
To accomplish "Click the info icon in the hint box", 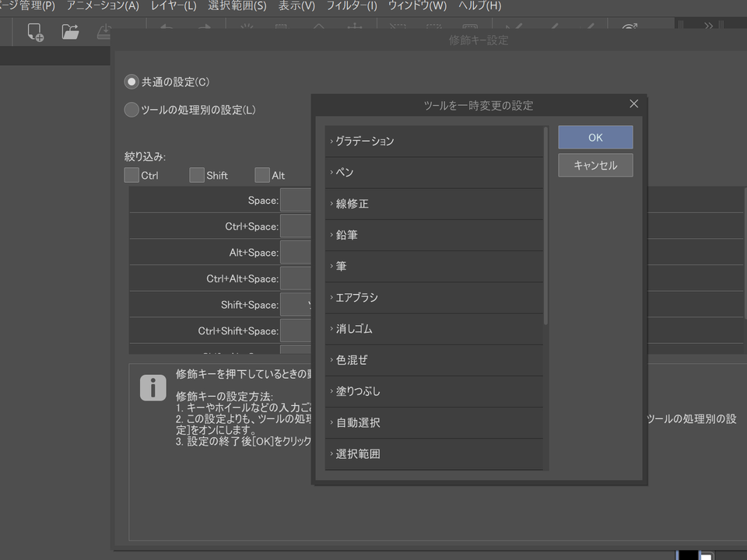I will pyautogui.click(x=153, y=387).
